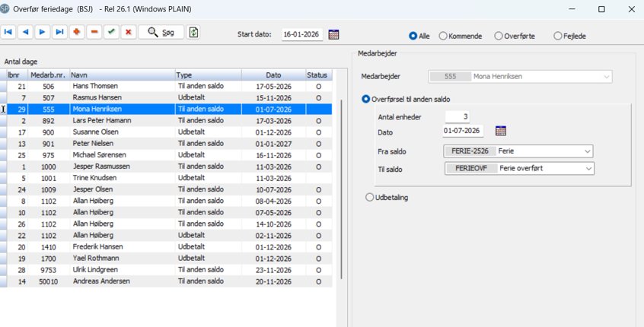Click the Antal enheder input field
The width and height of the screenshot is (644, 327).
457,117
